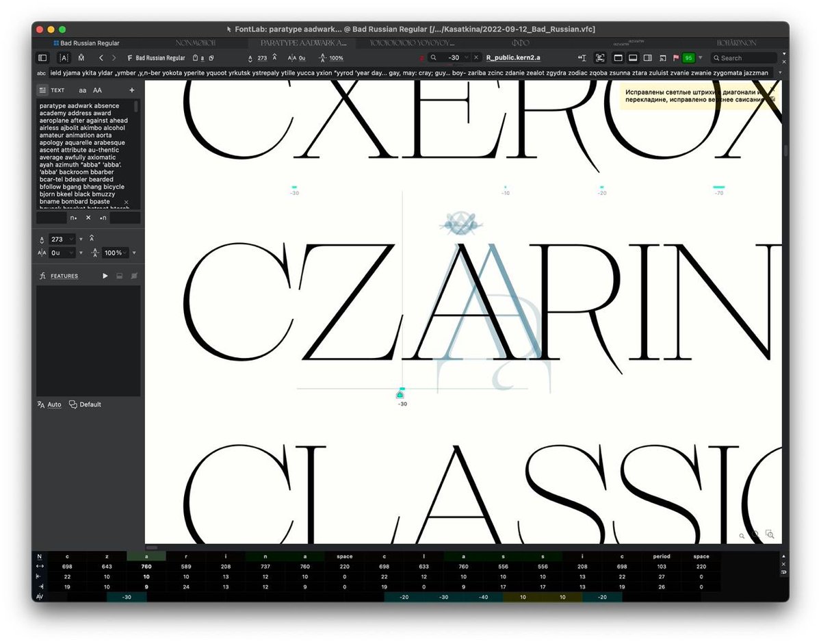The image size is (821, 644).
Task: Click the text scale icon next to 100%
Action: click(x=324, y=58)
